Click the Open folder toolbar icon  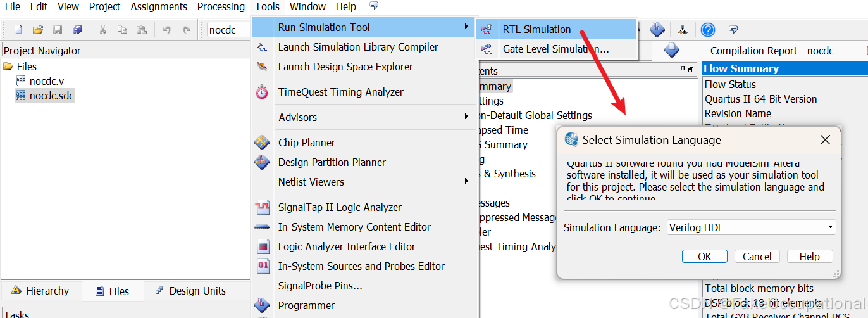pyautogui.click(x=38, y=30)
